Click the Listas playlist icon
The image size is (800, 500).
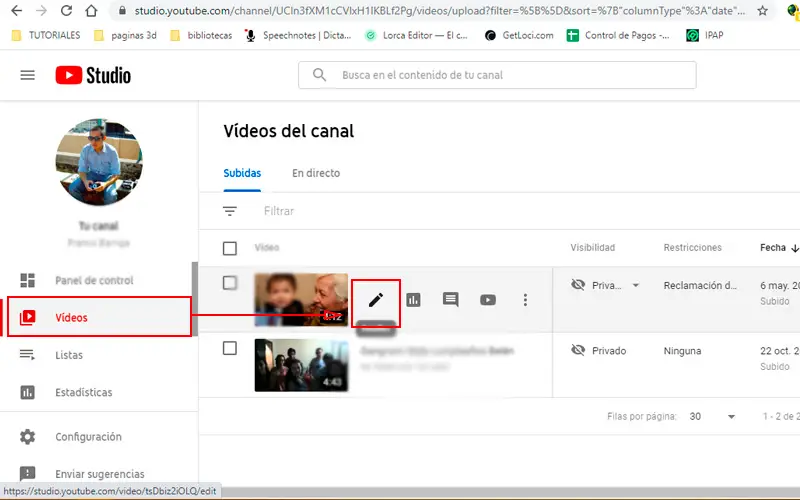pos(28,355)
